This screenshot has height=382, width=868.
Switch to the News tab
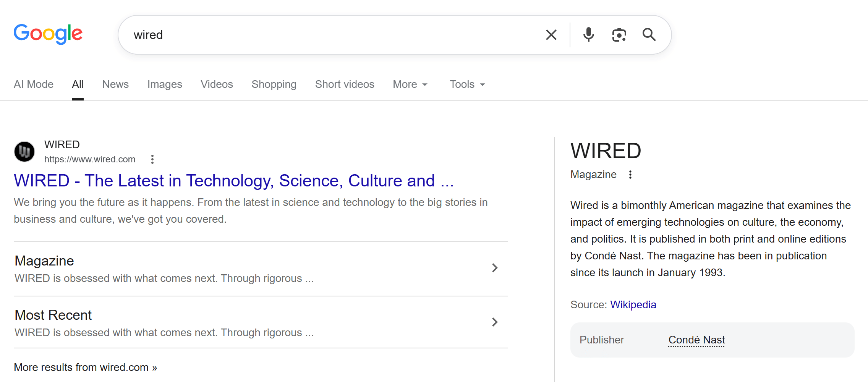tap(115, 84)
